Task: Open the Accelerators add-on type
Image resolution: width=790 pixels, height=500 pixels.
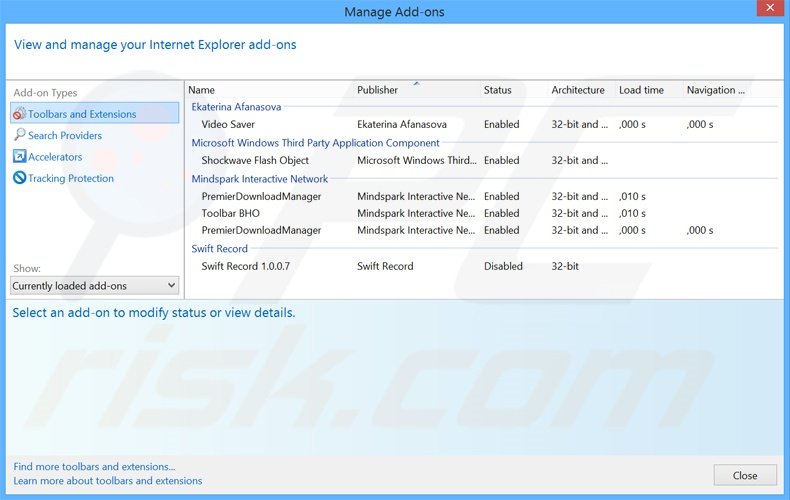Action: pyautogui.click(x=55, y=157)
